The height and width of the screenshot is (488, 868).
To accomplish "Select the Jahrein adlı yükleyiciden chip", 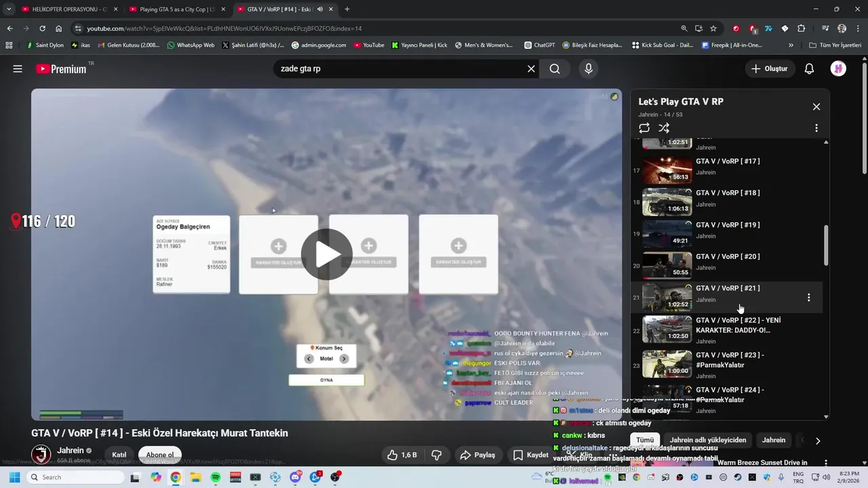I will coord(708,440).
